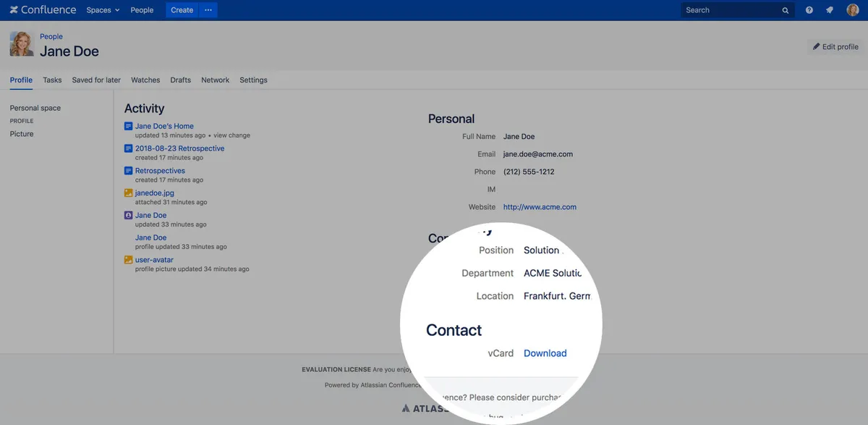Image resolution: width=868 pixels, height=425 pixels.
Task: Click page icon beside 2018-08-23 Retrospective
Action: pyautogui.click(x=128, y=148)
